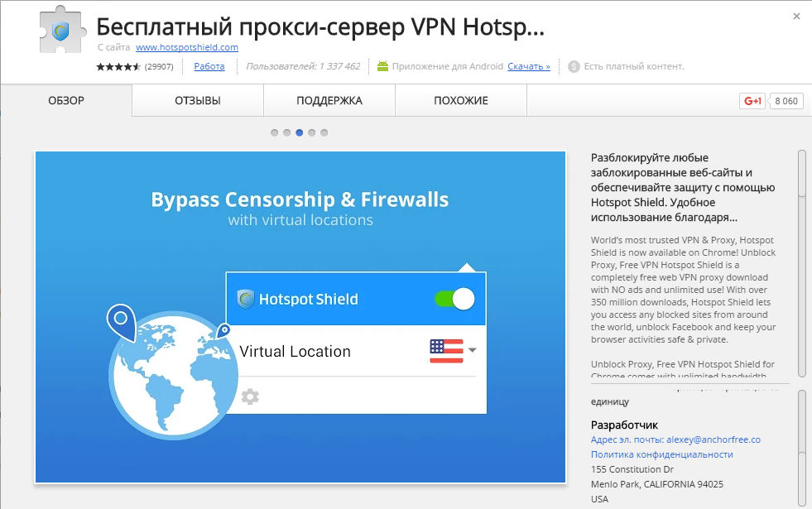Viewport: 812px width, 509px height.
Task: Click the G+1 button
Action: pos(752,101)
